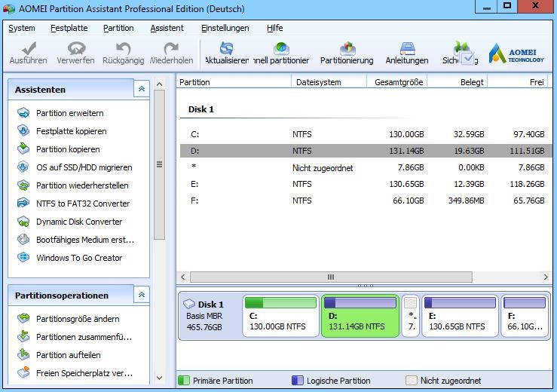Click the Partition aufteilen icon
The image size is (557, 392).
[23, 354]
